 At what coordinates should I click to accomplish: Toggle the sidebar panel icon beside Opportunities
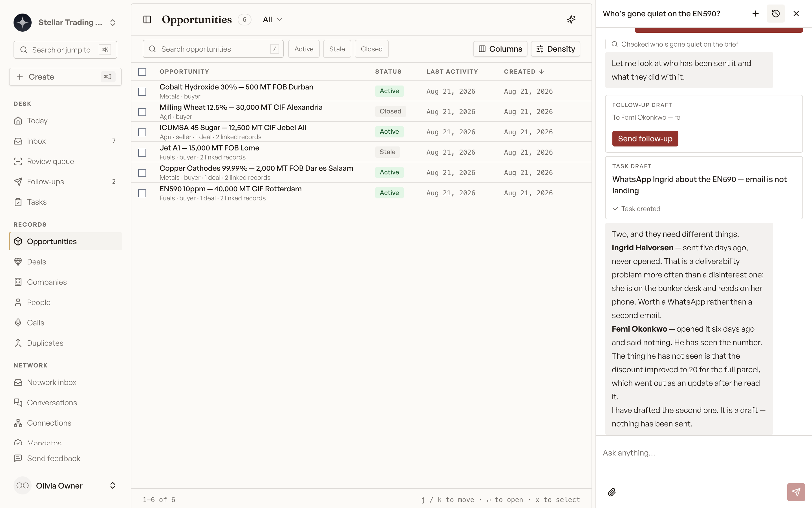(147, 19)
